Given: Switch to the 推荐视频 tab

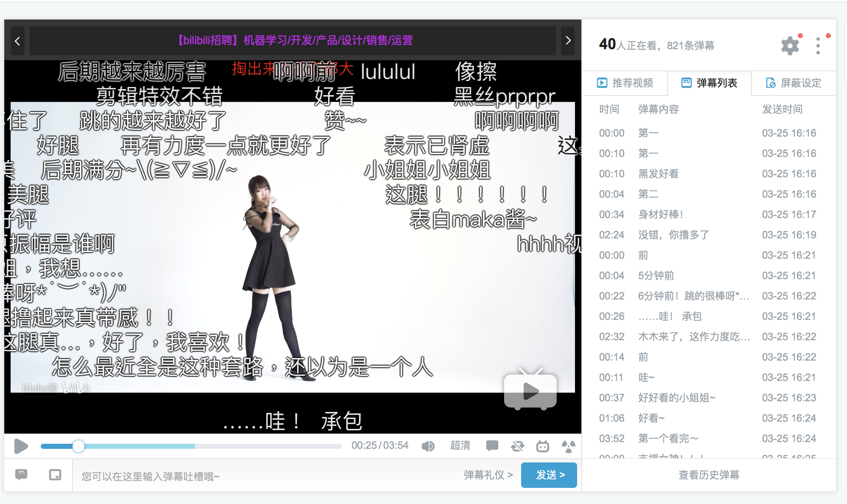Looking at the screenshot, I should pos(625,83).
